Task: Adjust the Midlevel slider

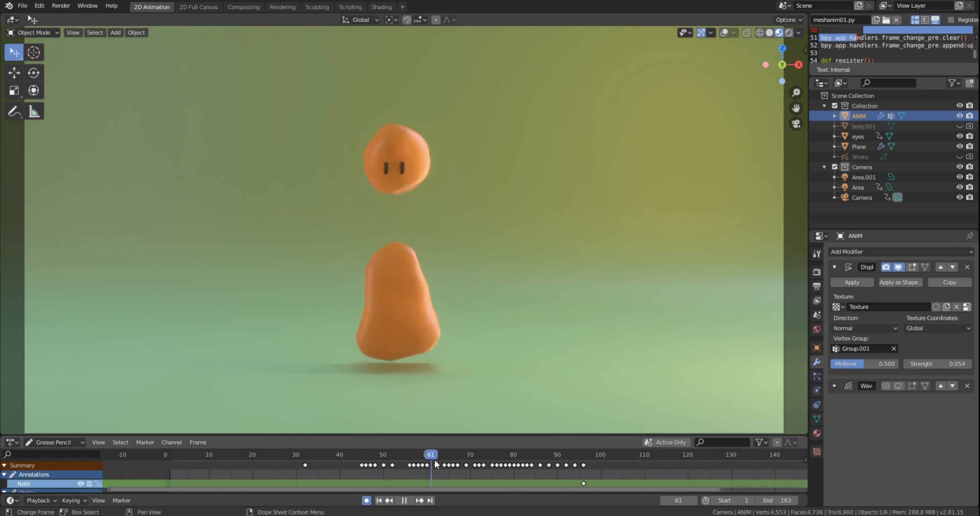Action: [x=864, y=364]
